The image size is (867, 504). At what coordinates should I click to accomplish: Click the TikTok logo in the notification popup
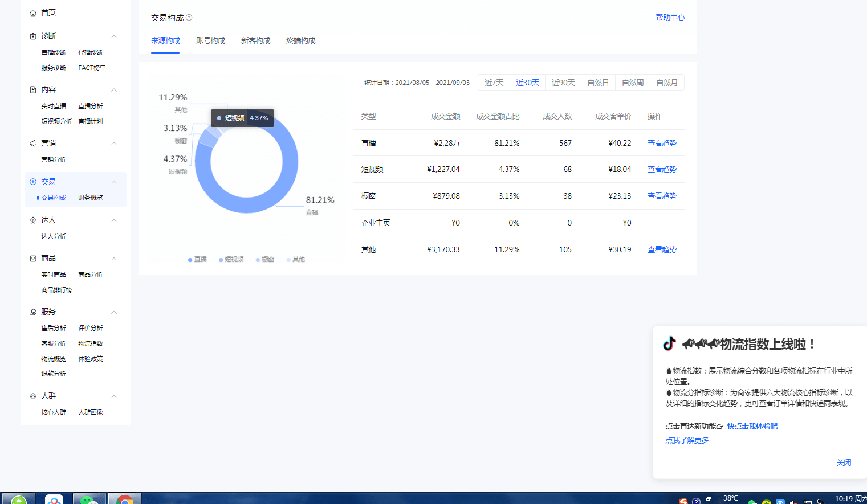[669, 343]
